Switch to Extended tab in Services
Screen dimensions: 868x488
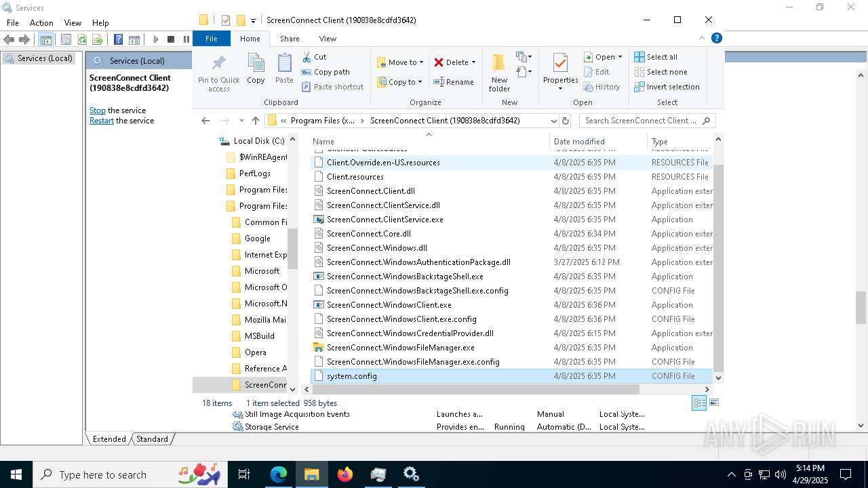point(109,439)
